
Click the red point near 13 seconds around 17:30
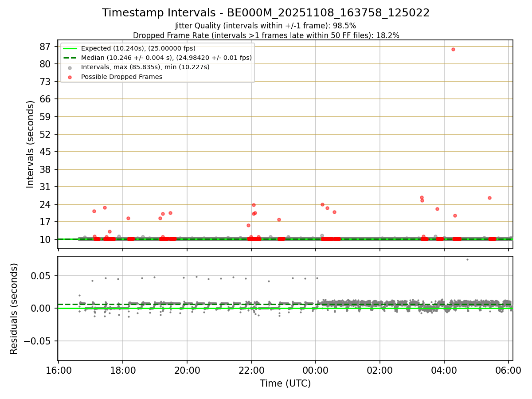(110, 231)
